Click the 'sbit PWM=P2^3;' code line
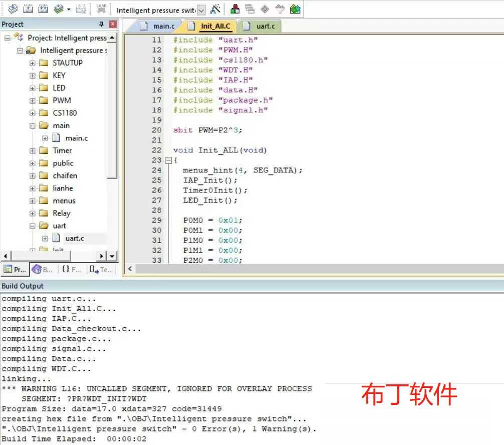504x445 pixels. (207, 130)
